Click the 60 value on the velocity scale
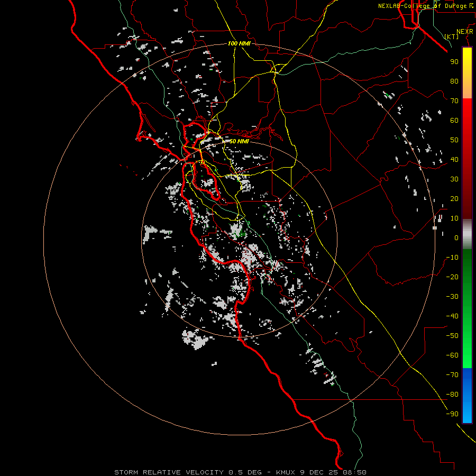Viewport: 476px width, 476px height. pos(454,121)
